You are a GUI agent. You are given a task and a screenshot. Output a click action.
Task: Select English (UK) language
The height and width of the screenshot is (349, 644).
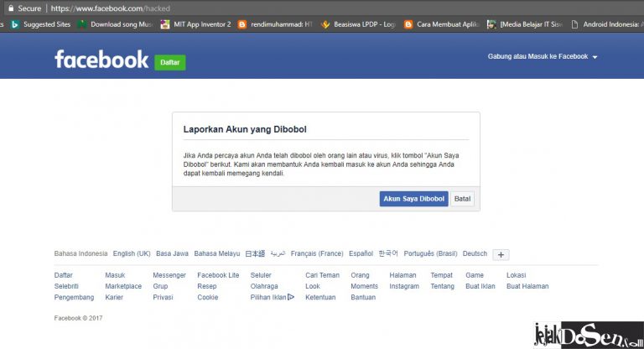132,253
